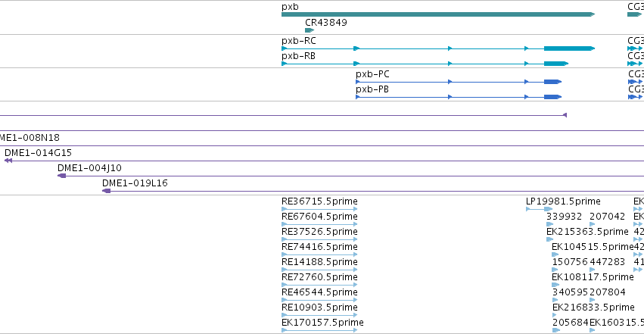Choose EST RE46544.5prime
The image size is (644, 334).
319,300
